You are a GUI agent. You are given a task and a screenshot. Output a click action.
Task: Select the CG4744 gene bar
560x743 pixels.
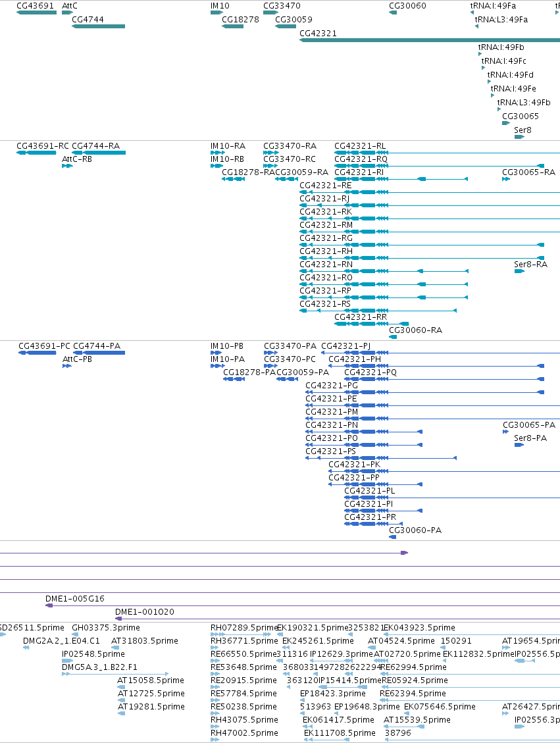click(x=99, y=26)
